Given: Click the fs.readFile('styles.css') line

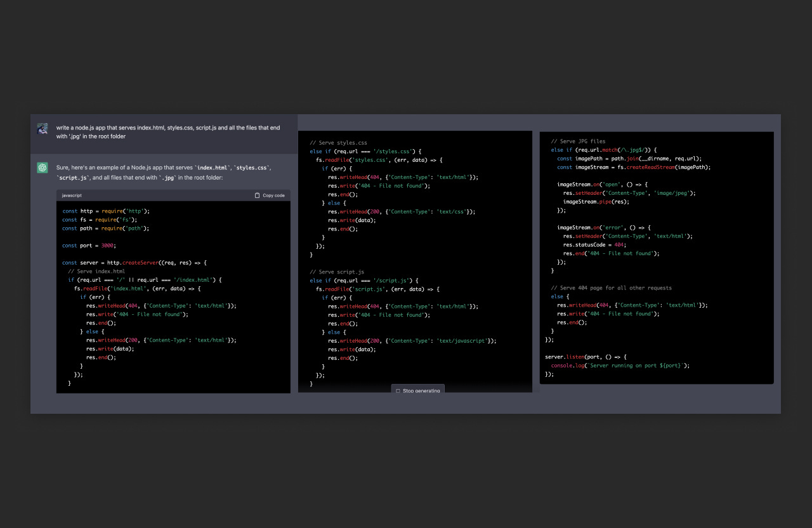Looking at the screenshot, I should [x=379, y=161].
